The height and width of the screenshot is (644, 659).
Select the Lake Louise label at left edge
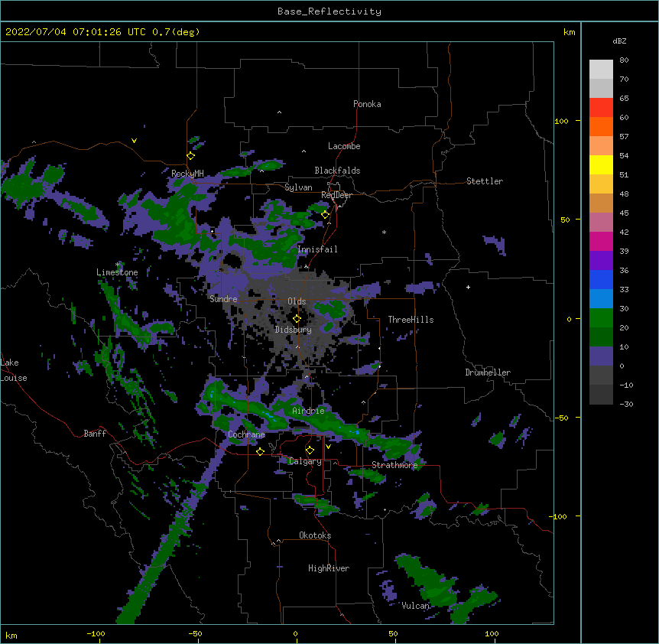(13, 370)
